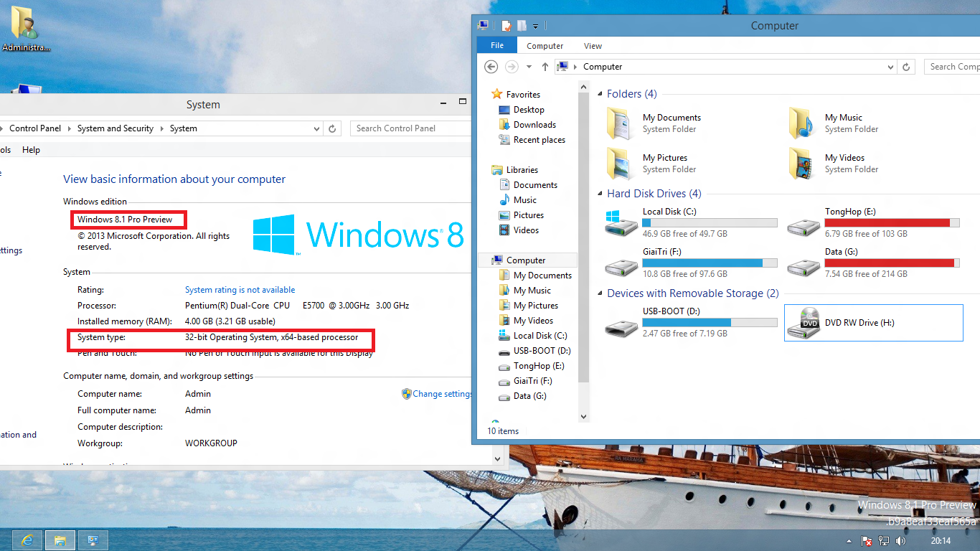Viewport: 980px width, 551px height.
Task: Open Customize Quick Access Toolbar dropdown
Action: (x=535, y=27)
